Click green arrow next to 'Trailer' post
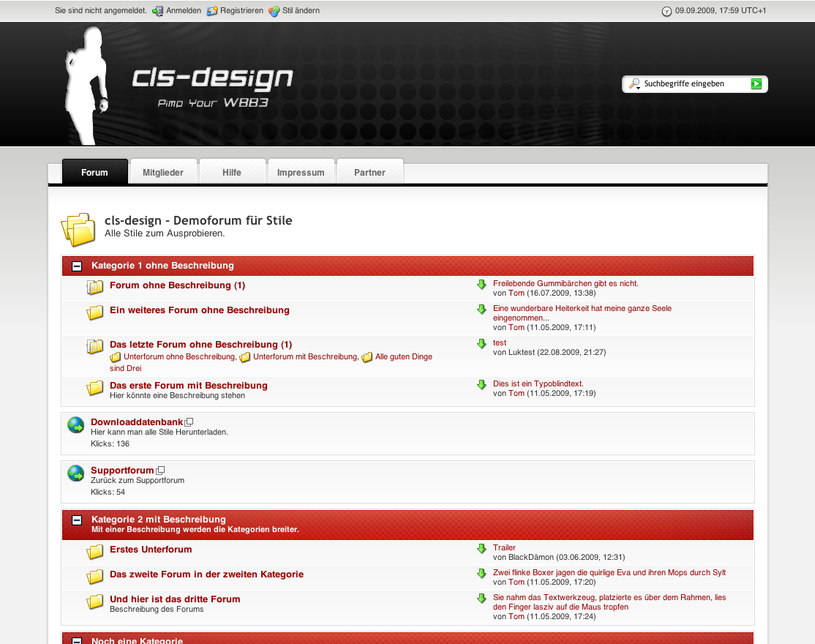 pos(481,548)
